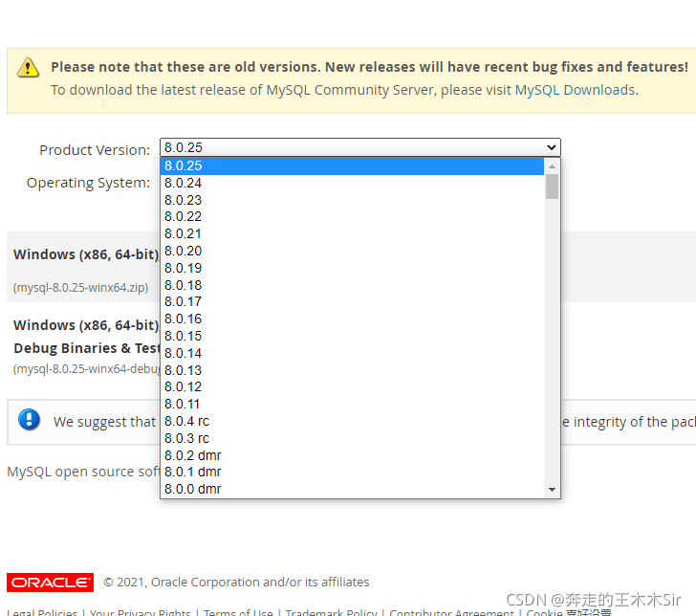Open the Your Privacy Rights footer link

point(141,612)
